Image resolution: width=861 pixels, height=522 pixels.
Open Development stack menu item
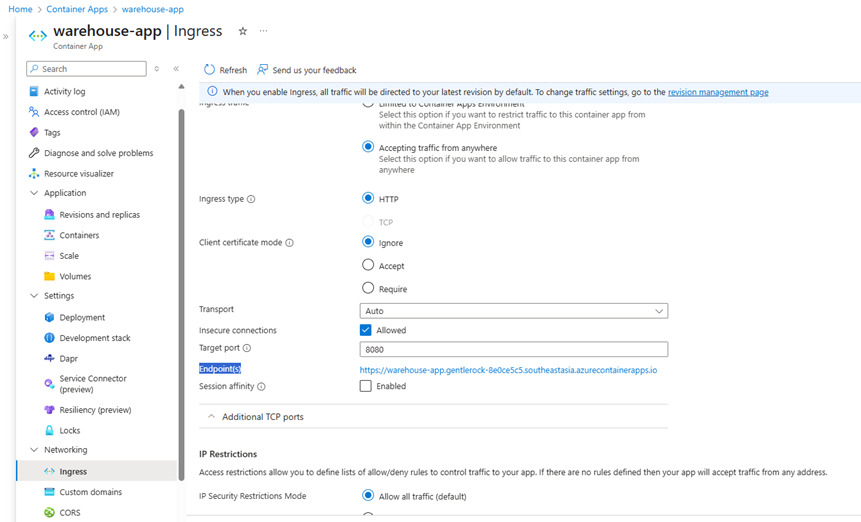(x=95, y=338)
